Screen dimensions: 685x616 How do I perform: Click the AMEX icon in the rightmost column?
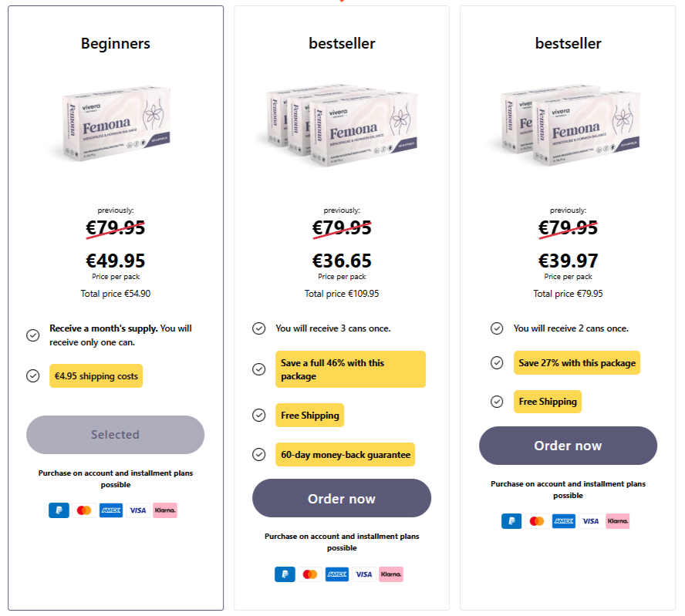click(x=563, y=520)
